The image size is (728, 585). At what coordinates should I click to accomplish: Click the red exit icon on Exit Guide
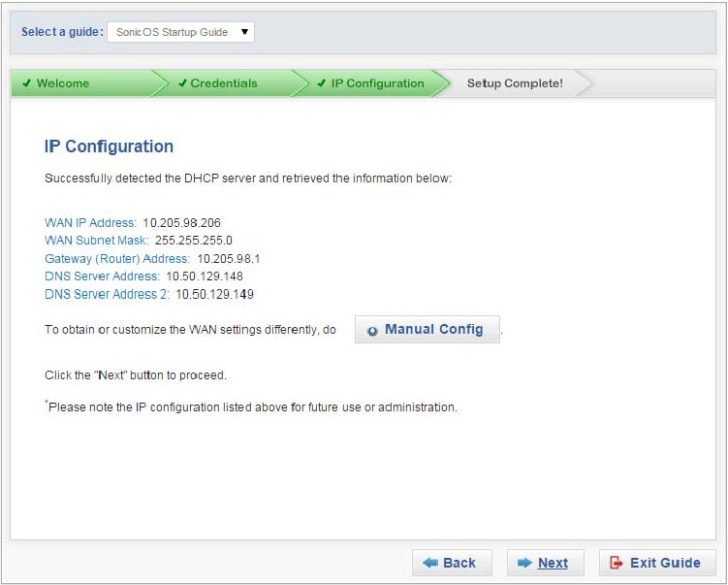pyautogui.click(x=617, y=563)
